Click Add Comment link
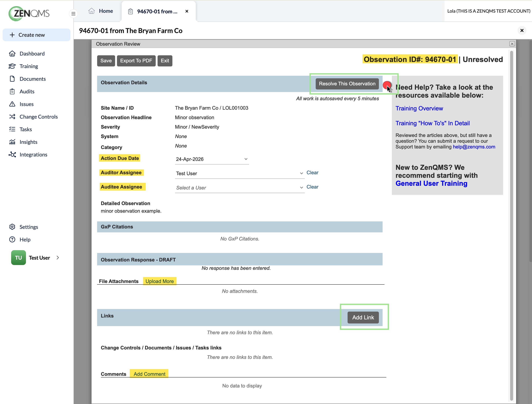Screen dimensions: 532x404 149,374
